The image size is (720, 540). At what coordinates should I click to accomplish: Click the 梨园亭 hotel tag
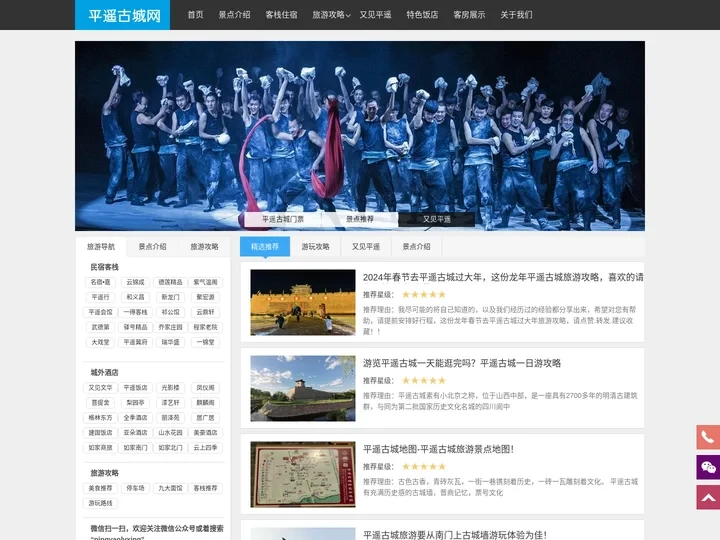(x=135, y=403)
